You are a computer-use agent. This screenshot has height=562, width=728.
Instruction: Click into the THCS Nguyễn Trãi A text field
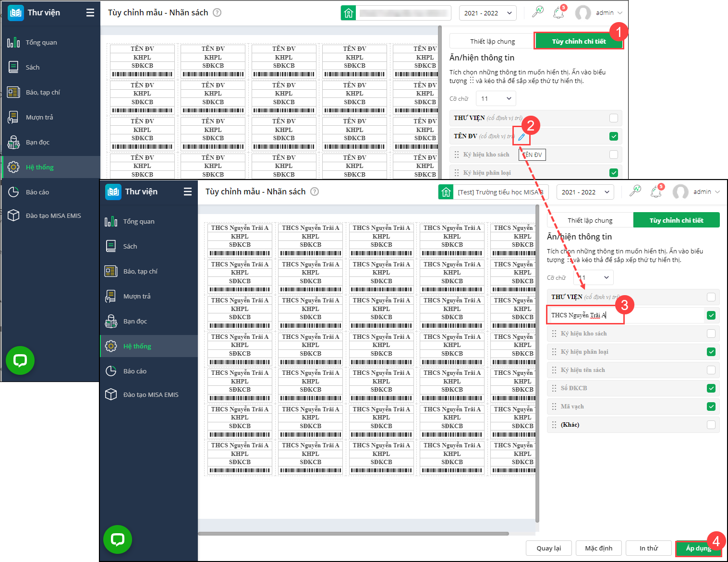click(x=625, y=315)
